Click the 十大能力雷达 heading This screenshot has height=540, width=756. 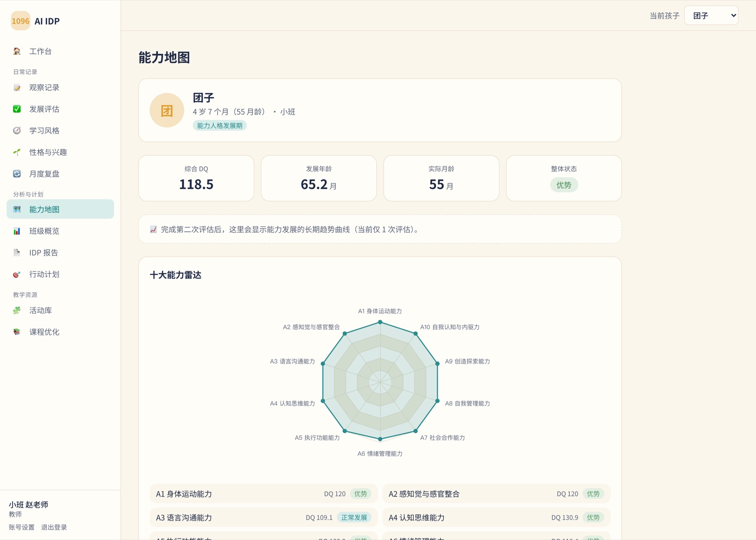[176, 275]
